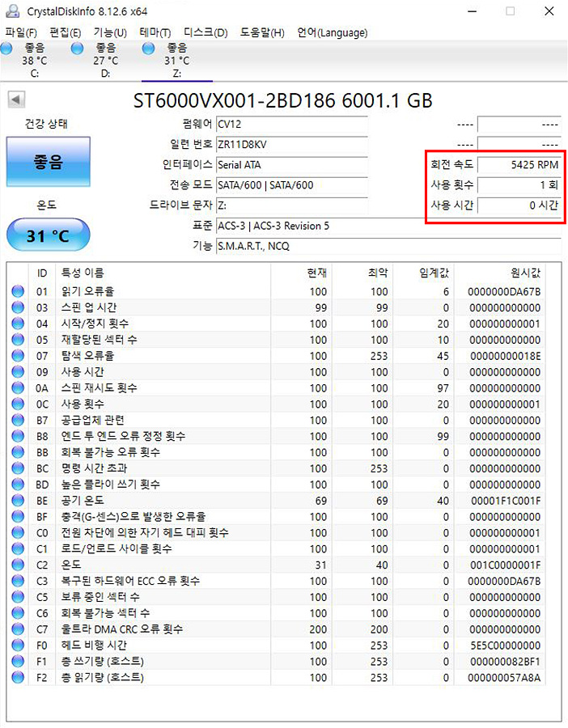Click the status orb for ID F0 헤드 비행 시간
This screenshot has height=728, width=568.
click(x=18, y=645)
